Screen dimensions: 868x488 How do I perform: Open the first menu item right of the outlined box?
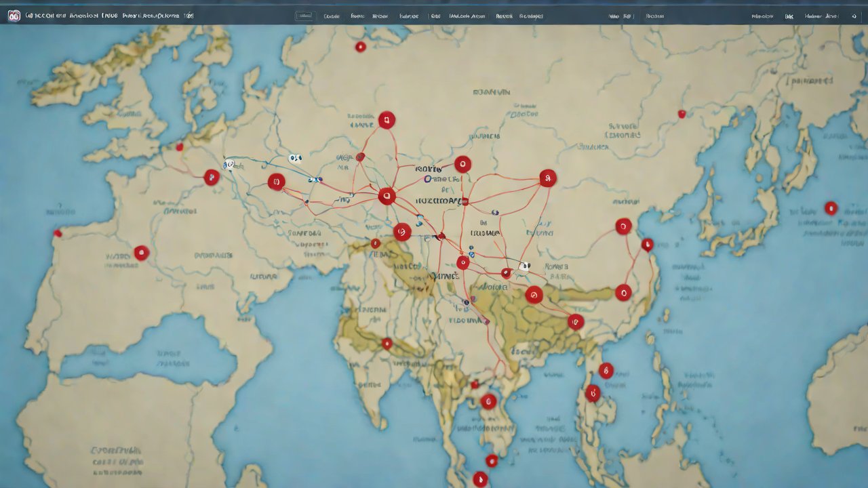click(x=331, y=16)
